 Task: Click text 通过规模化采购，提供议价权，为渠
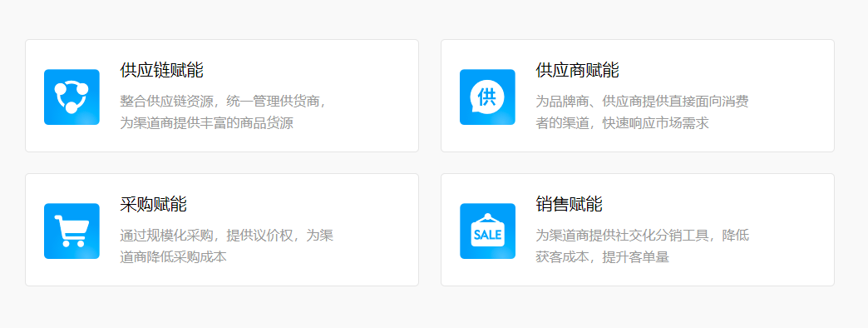tap(226, 236)
